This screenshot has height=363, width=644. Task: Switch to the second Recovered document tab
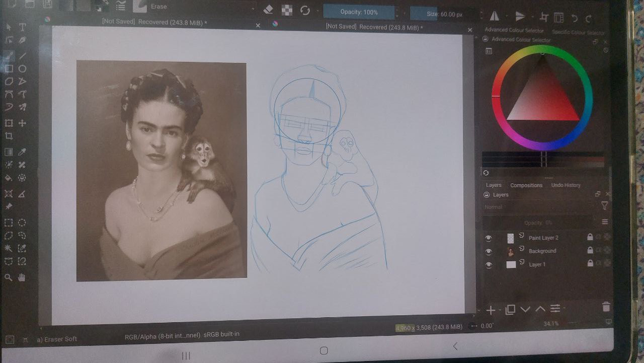tap(374, 27)
